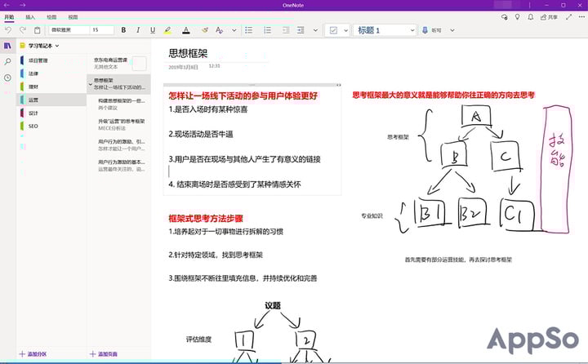The image size is (588, 364).
Task: Apply the black font color
Action: pyautogui.click(x=186, y=30)
